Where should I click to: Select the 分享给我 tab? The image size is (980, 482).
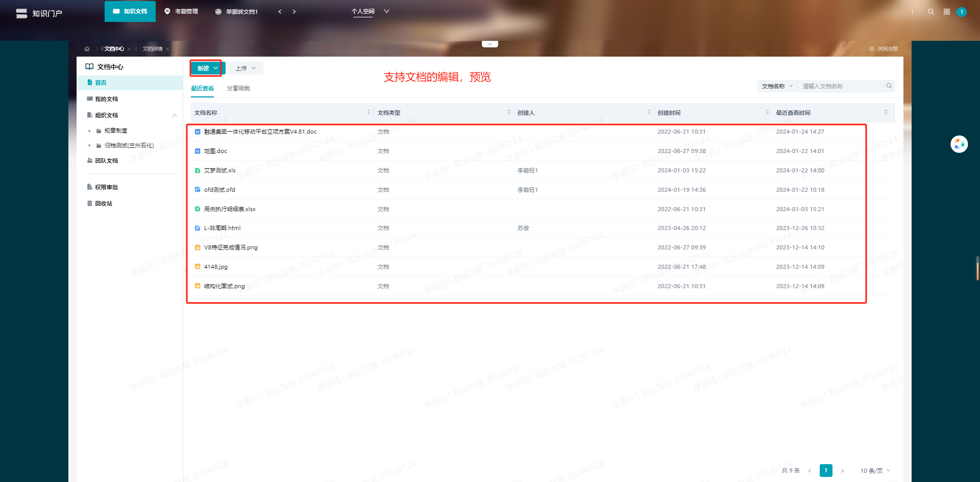click(238, 88)
